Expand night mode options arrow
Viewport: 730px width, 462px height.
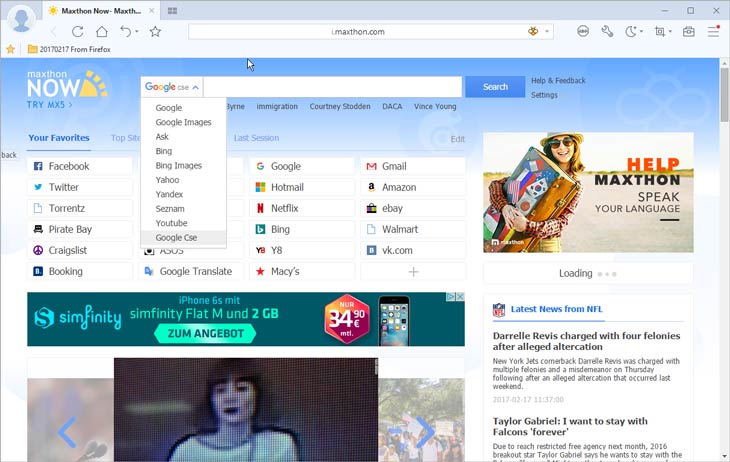[x=641, y=32]
